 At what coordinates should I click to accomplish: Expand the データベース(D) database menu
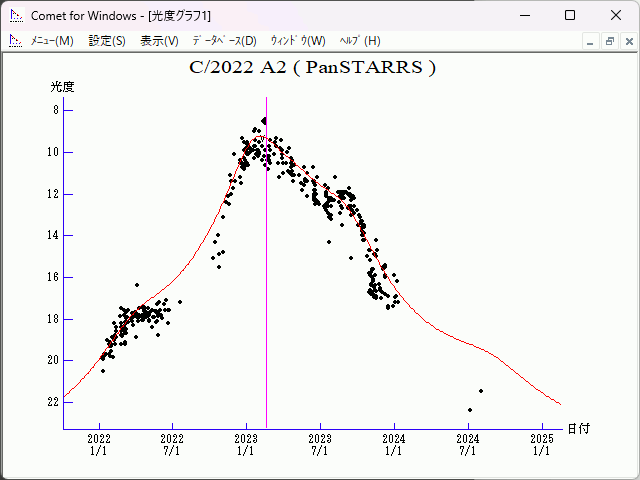pos(224,41)
